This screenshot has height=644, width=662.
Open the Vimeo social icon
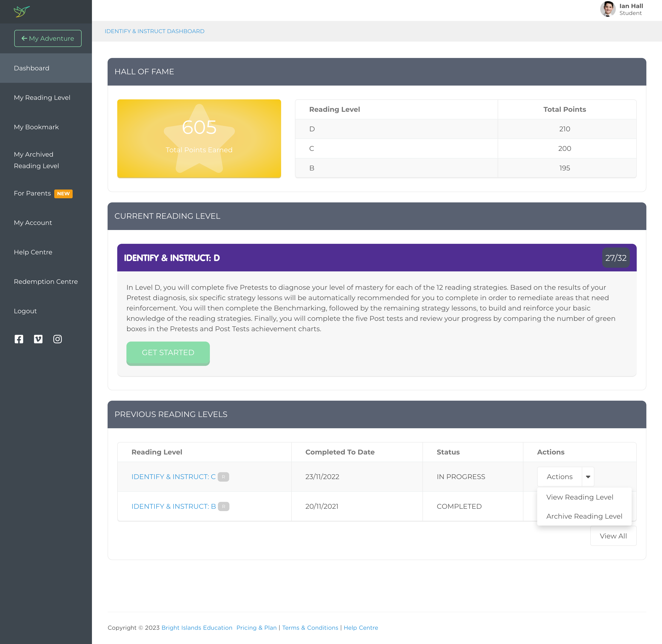point(38,339)
